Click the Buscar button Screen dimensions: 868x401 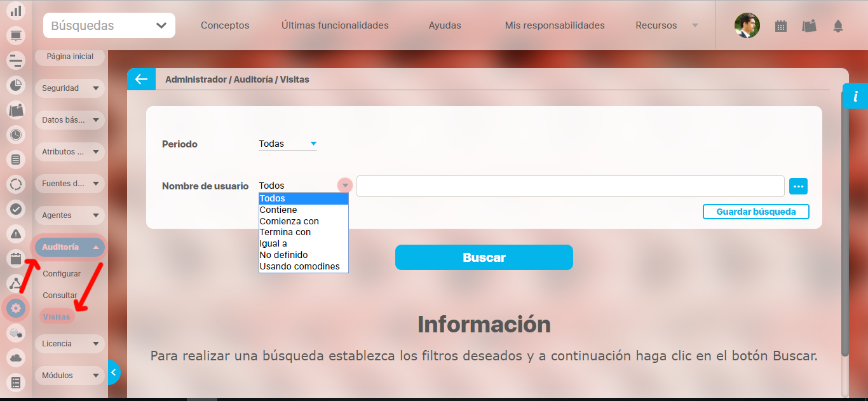484,257
